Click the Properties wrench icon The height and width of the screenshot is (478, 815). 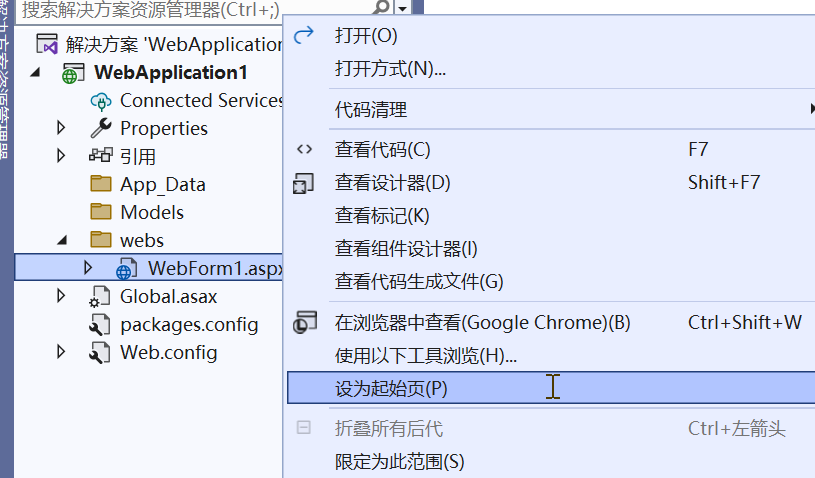100,129
